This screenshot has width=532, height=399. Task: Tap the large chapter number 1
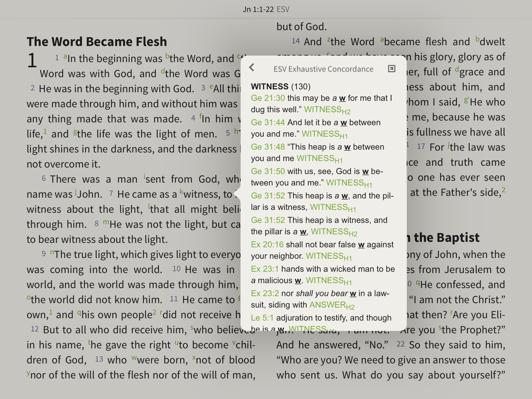32,61
